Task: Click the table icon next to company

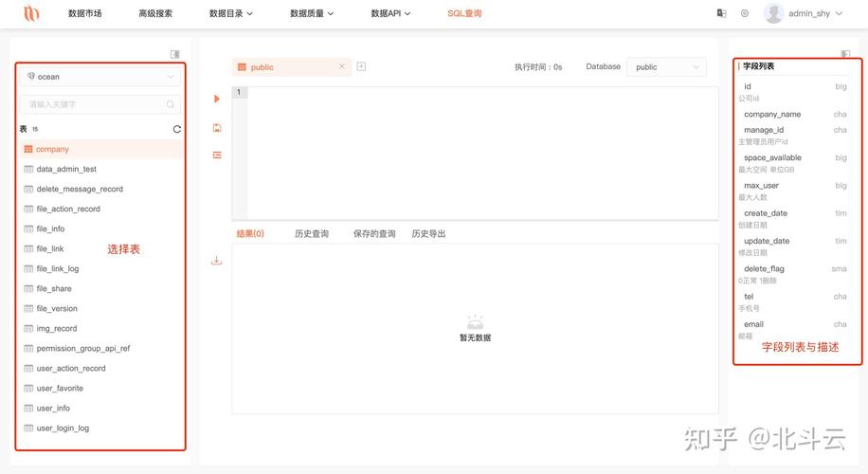Action: coord(28,149)
